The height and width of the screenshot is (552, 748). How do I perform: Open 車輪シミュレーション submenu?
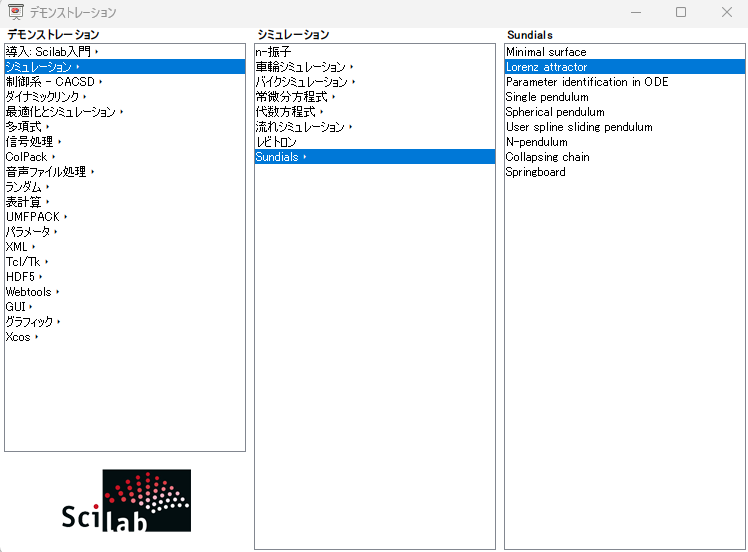375,67
